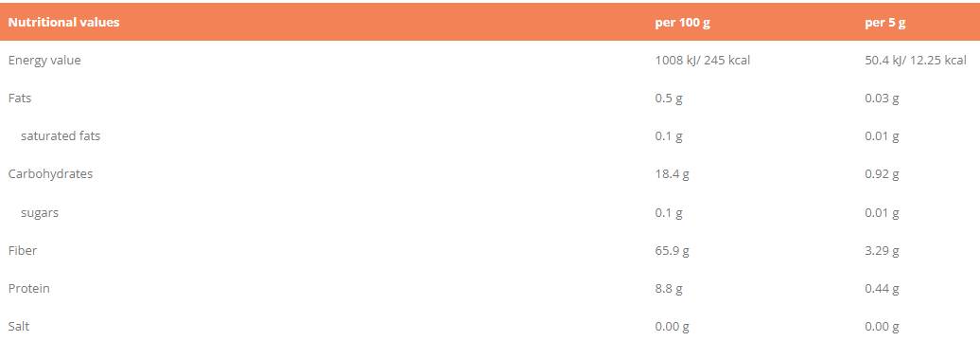980x359 pixels.
Task: Click the Fats row label
Action: pyautogui.click(x=19, y=99)
